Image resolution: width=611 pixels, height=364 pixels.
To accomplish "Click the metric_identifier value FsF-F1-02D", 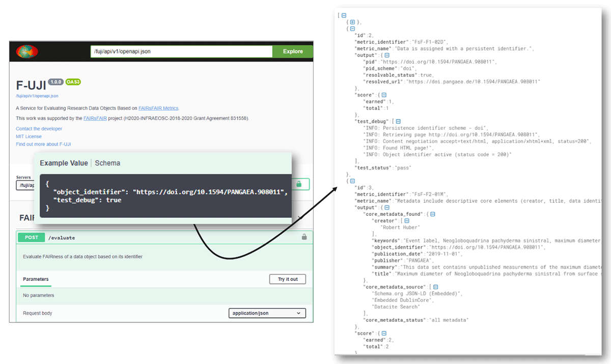I will coord(429,42).
